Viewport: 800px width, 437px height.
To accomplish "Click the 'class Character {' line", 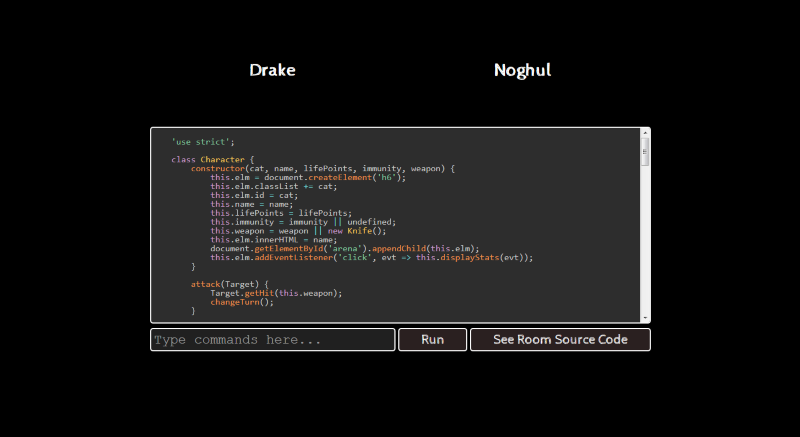I will (213, 160).
